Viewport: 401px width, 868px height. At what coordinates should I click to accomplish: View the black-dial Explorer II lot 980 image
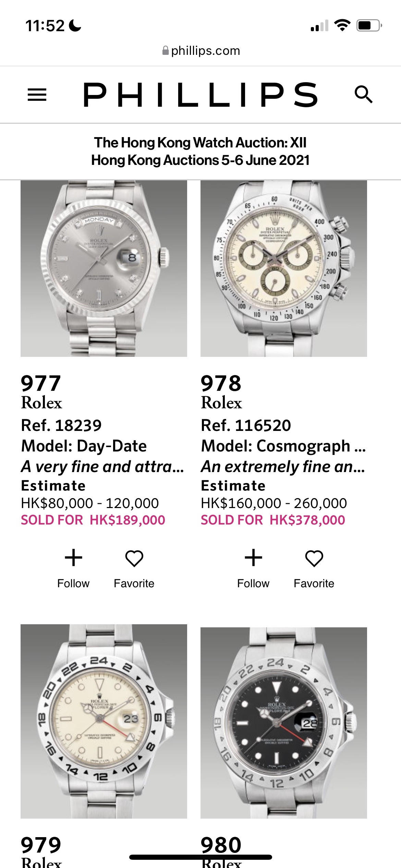coord(284,723)
